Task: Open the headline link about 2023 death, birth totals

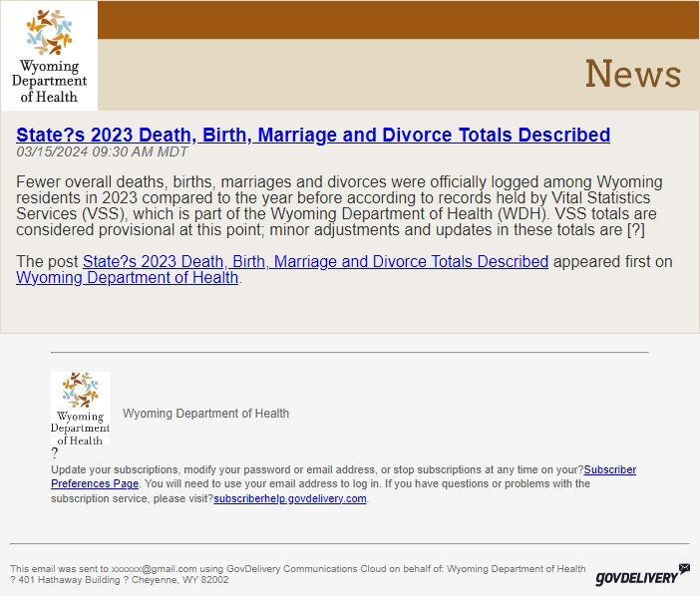Action: tap(313, 135)
